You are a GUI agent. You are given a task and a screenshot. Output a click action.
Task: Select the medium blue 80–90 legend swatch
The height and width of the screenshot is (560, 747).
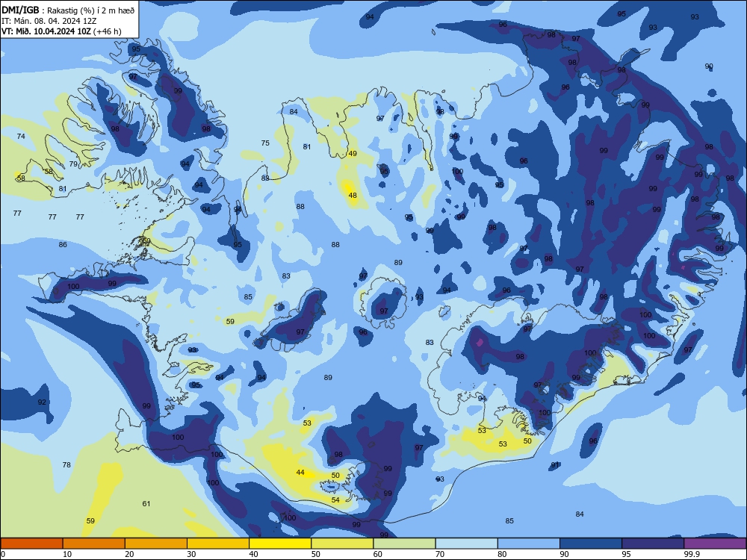point(529,544)
